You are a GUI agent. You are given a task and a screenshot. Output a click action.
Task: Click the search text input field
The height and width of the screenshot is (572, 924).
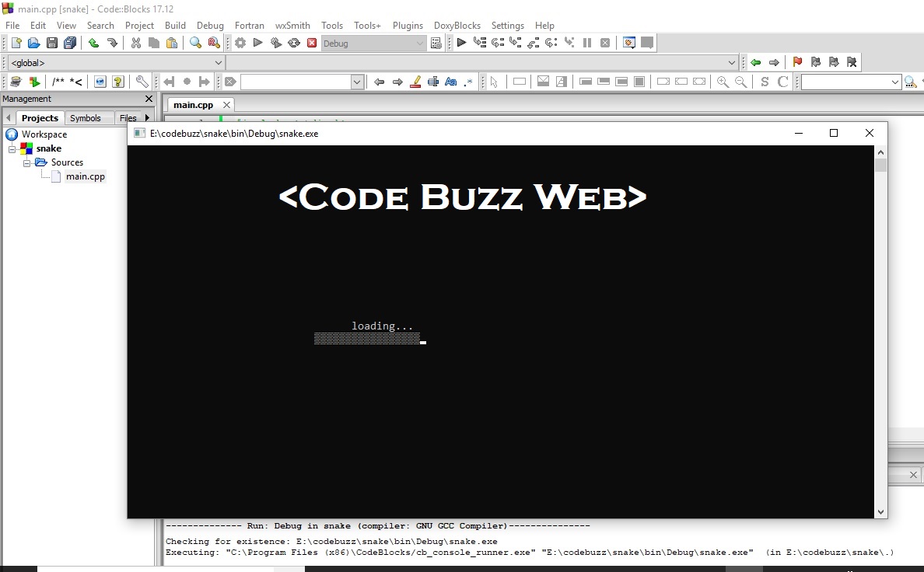coord(296,82)
